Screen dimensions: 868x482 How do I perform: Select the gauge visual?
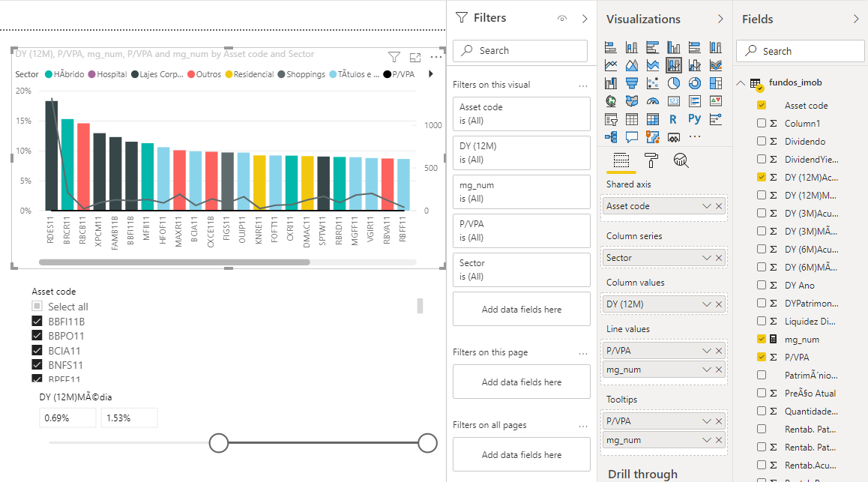click(653, 101)
